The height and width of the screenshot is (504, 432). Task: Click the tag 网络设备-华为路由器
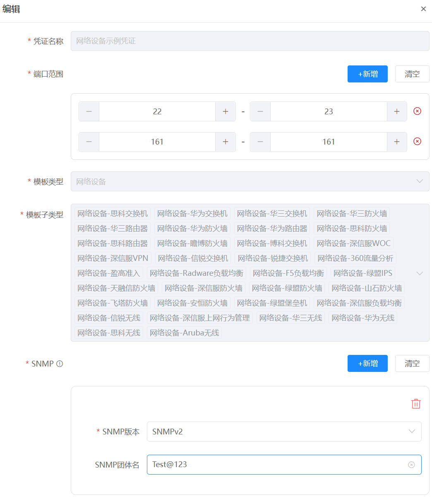click(272, 229)
